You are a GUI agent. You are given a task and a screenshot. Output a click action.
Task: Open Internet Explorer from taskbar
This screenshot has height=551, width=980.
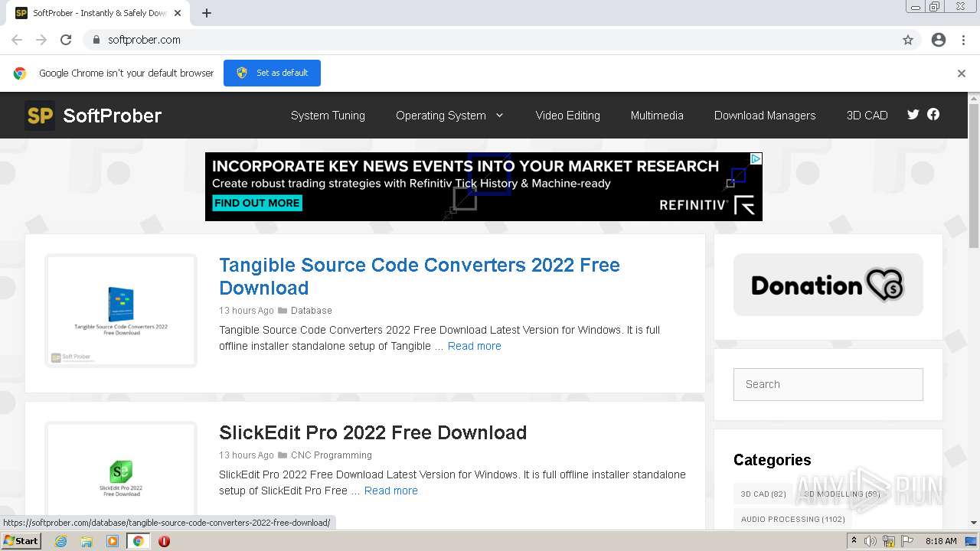coord(60,541)
